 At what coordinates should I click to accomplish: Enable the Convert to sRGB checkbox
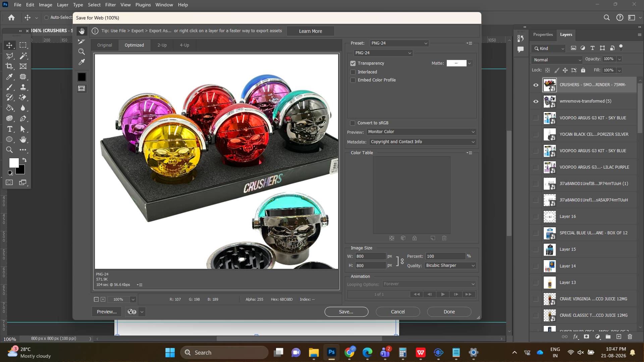(353, 123)
